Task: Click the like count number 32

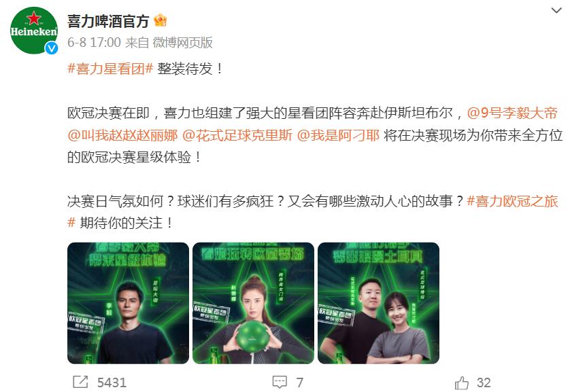Action: [x=484, y=382]
